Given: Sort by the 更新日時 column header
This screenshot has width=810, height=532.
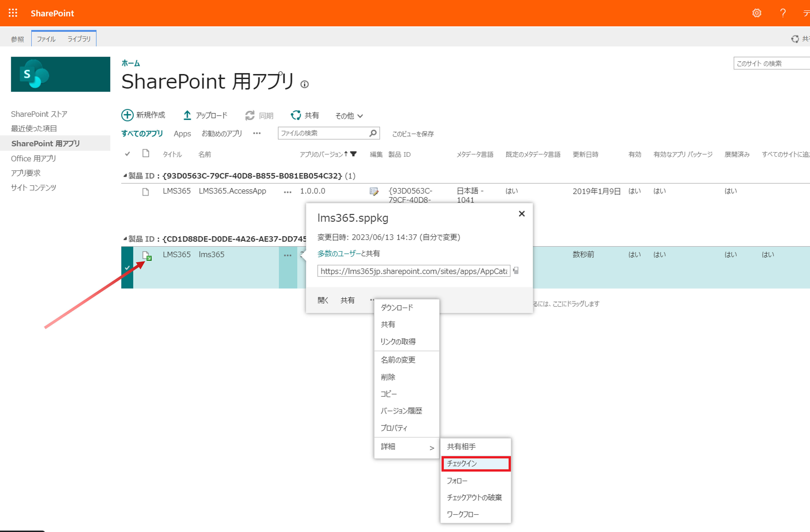Looking at the screenshot, I should point(585,154).
